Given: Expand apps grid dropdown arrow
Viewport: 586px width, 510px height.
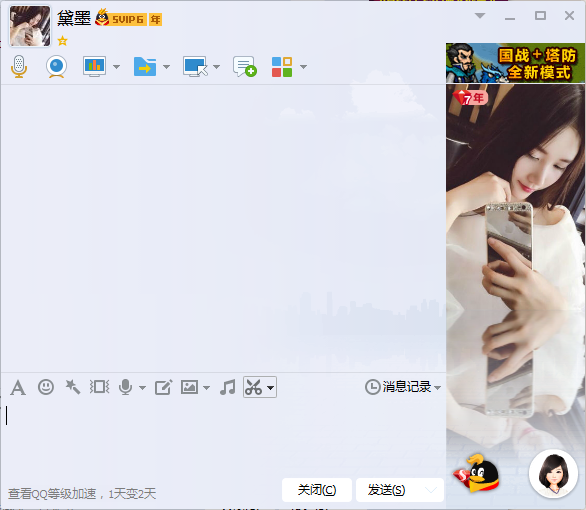Looking at the screenshot, I should tap(303, 67).
